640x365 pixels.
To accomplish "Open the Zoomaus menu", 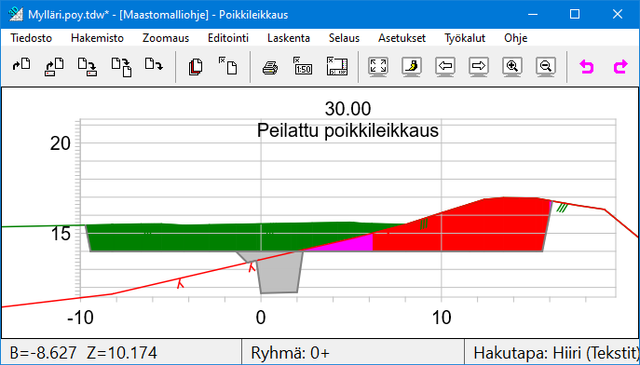I will [166, 38].
